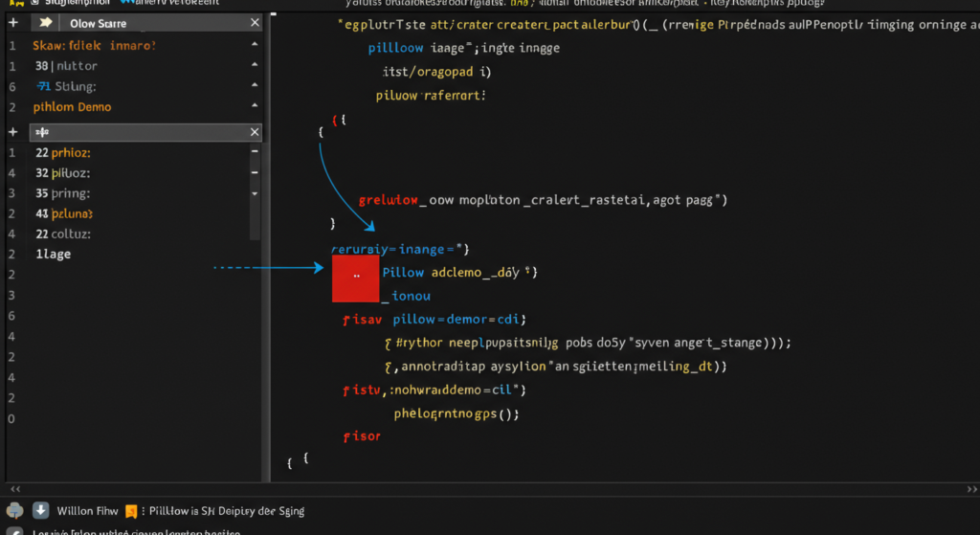Collapse the 71 Stilung: row arrow
Screen dimensions: 980x535
255,85
